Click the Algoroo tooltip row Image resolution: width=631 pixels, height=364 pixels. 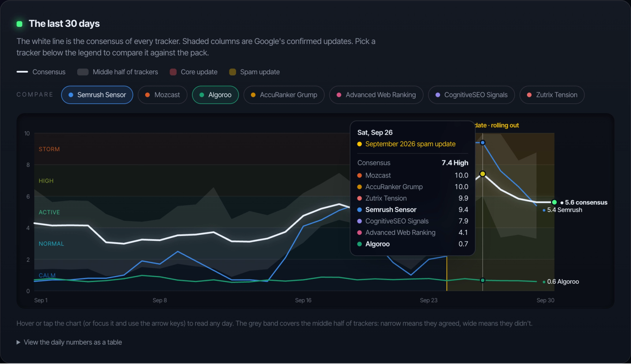[x=413, y=244]
